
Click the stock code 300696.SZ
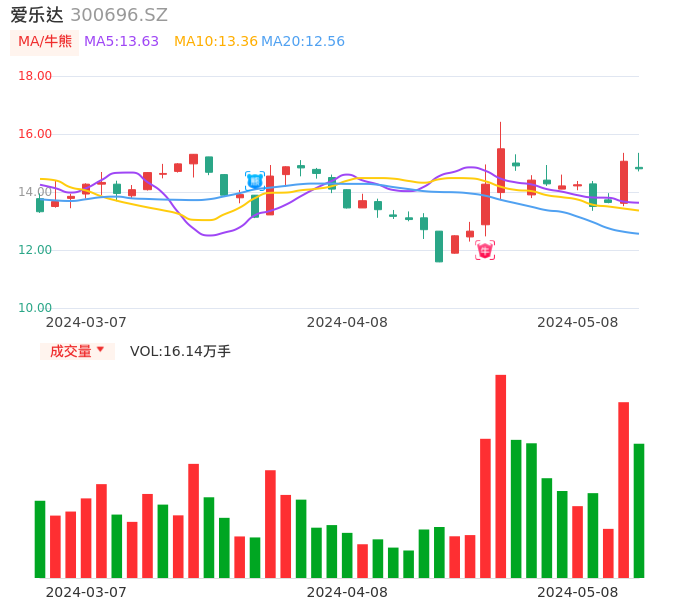pos(119,15)
